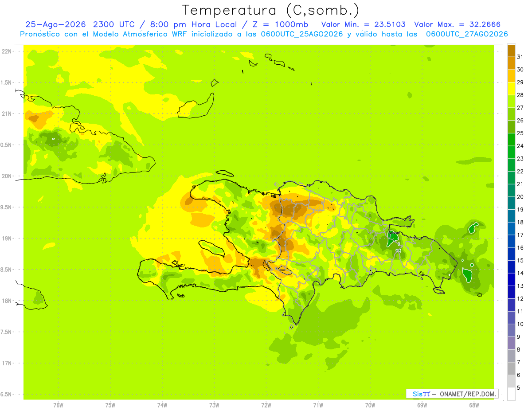Select the green swatch between 24 and 25

511,139
